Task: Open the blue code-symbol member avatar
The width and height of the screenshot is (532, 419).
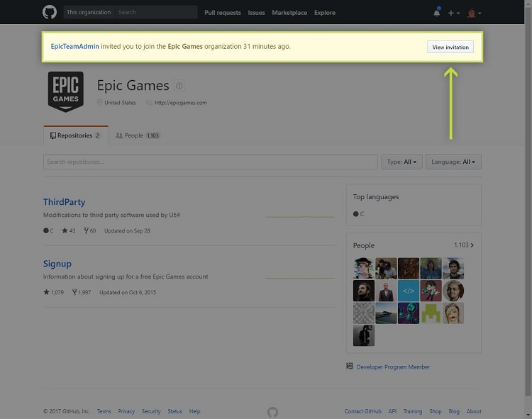Action: click(409, 291)
